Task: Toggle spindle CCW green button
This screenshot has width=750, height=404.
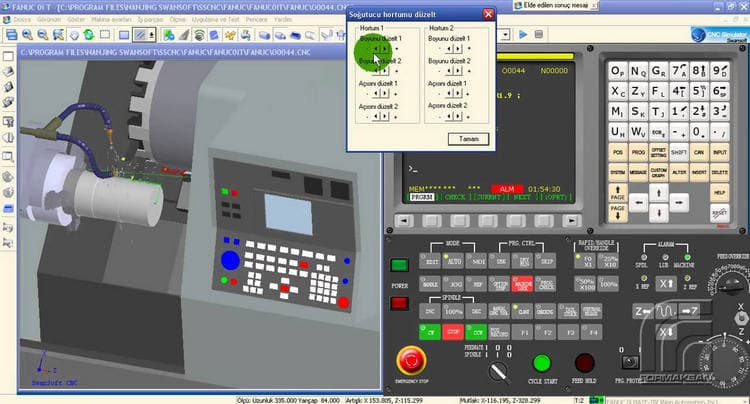Action: 476,332
